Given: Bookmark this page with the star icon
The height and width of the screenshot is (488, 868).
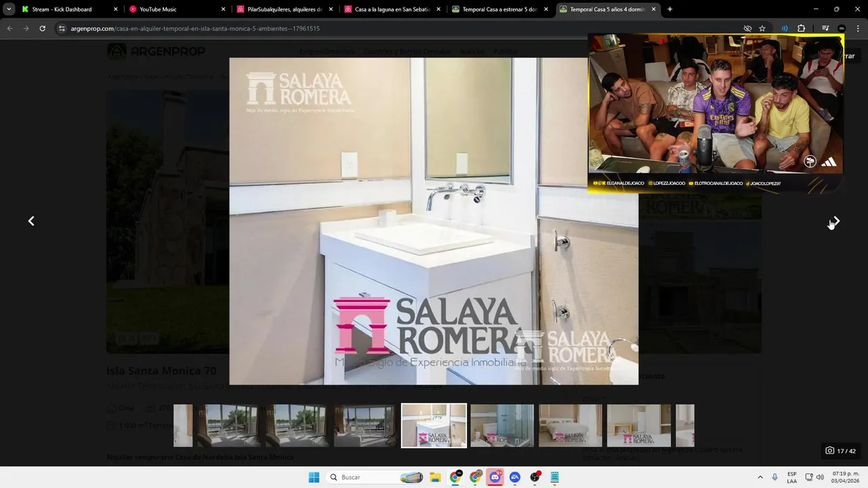Looking at the screenshot, I should click(x=762, y=28).
